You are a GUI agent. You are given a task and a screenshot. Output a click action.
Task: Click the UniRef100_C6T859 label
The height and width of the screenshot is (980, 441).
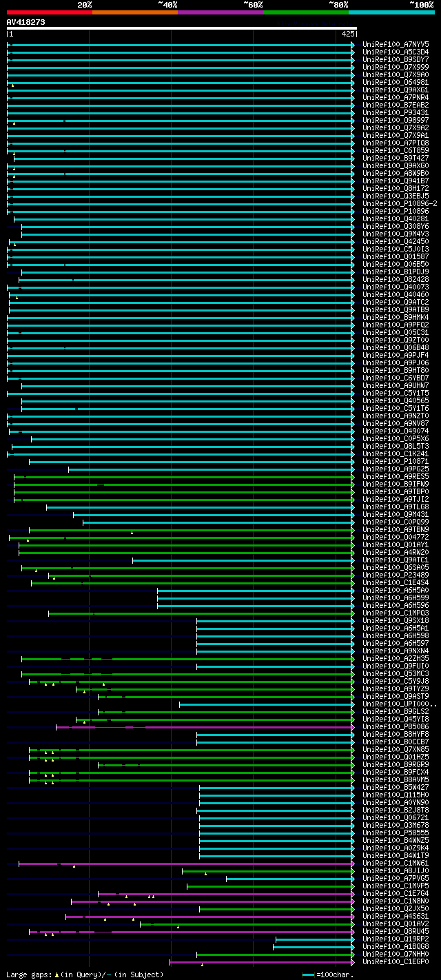pyautogui.click(x=396, y=150)
